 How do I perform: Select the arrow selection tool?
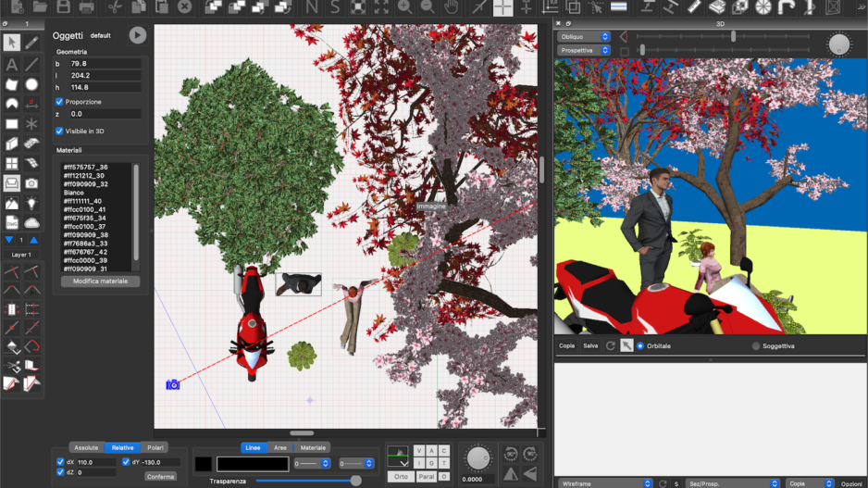coord(11,43)
